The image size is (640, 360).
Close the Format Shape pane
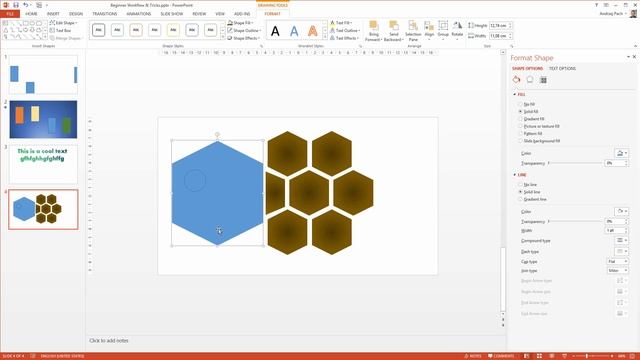point(634,57)
